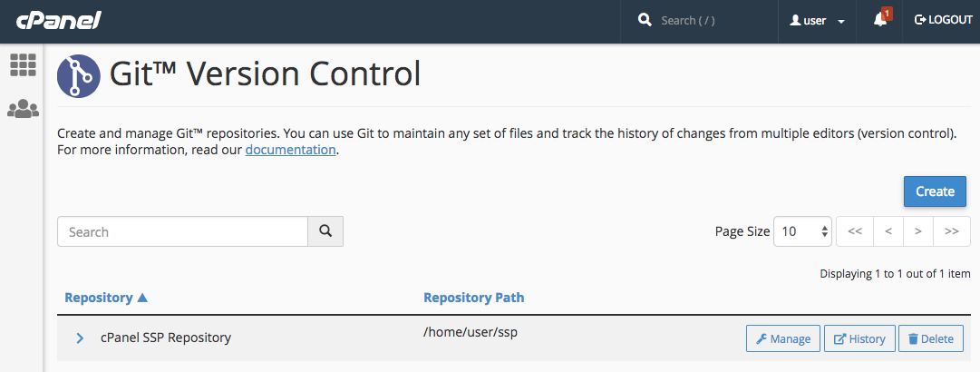980x372 pixels.
Task: Open the documentation link
Action: [x=290, y=150]
